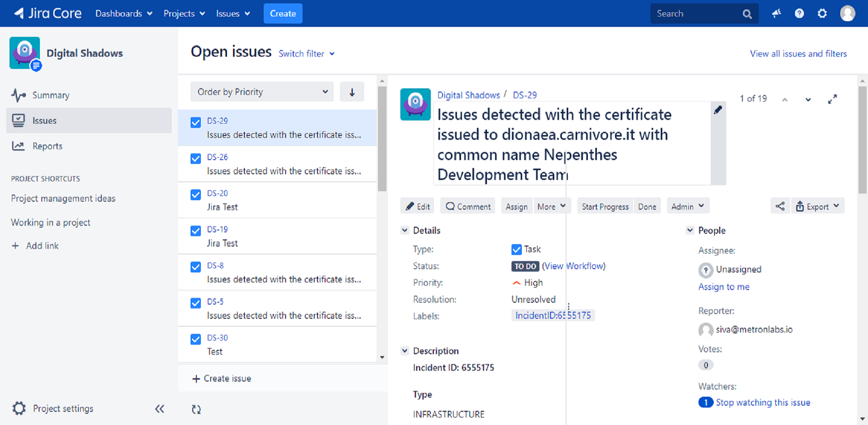Viewport: 868px width, 425px height.
Task: Open the user profile avatar
Action: click(847, 13)
